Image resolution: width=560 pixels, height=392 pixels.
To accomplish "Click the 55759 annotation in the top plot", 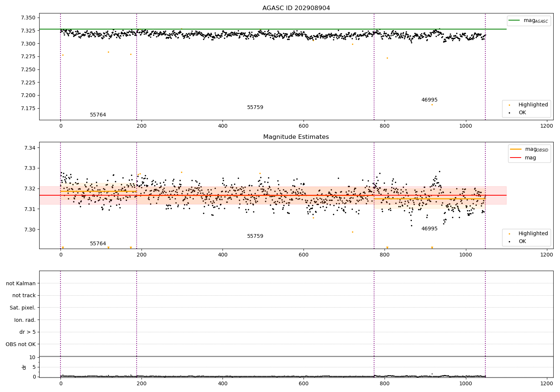I will 255,107.
